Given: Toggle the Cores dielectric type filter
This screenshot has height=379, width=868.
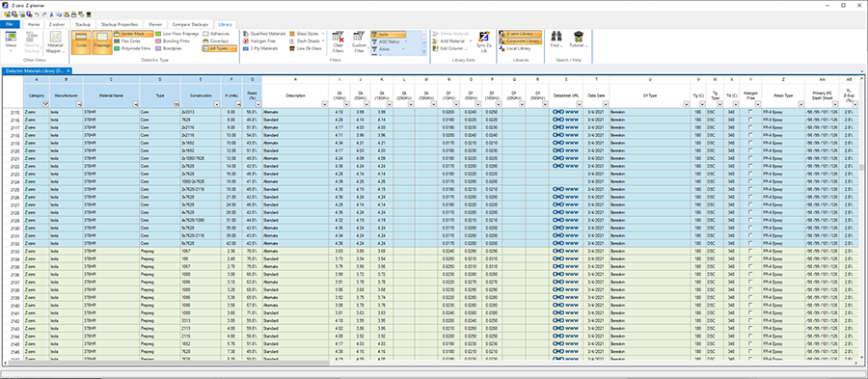Looking at the screenshot, I should 81,42.
